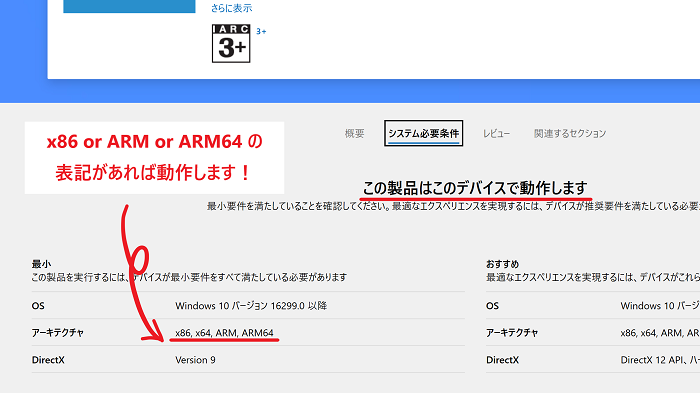Click アーキテクチャ label in おすすめ table
The width and height of the screenshot is (700, 393).
click(512, 333)
